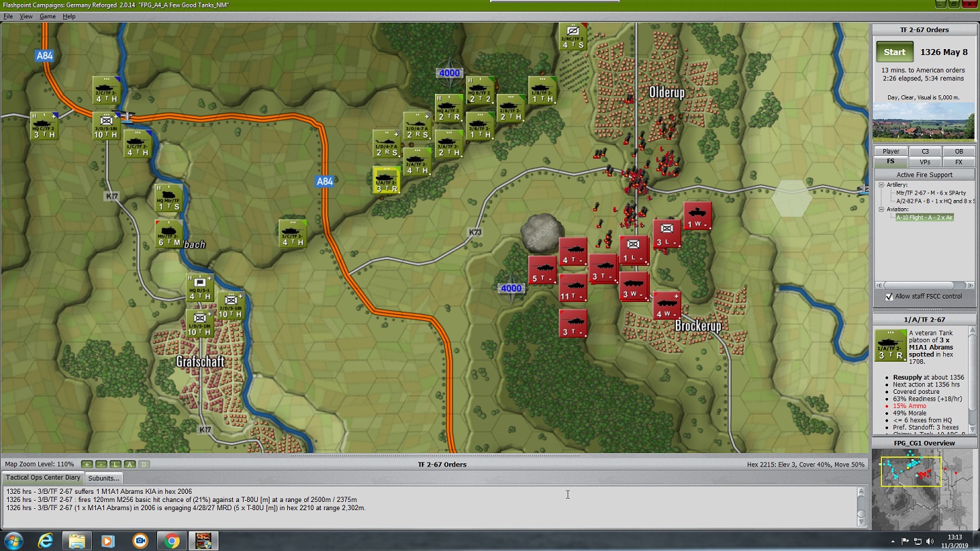Select the 3/C/TF 2- tank unit counter
This screenshot has height=551, width=980.
point(293,233)
